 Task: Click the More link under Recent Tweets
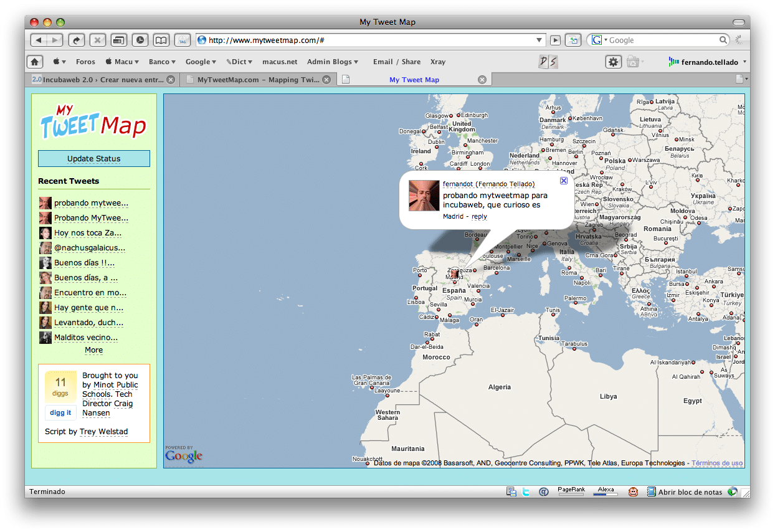coord(93,350)
